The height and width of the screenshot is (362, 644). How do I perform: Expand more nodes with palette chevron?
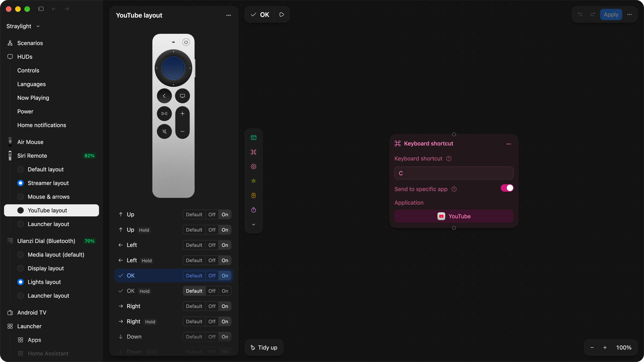point(253,225)
